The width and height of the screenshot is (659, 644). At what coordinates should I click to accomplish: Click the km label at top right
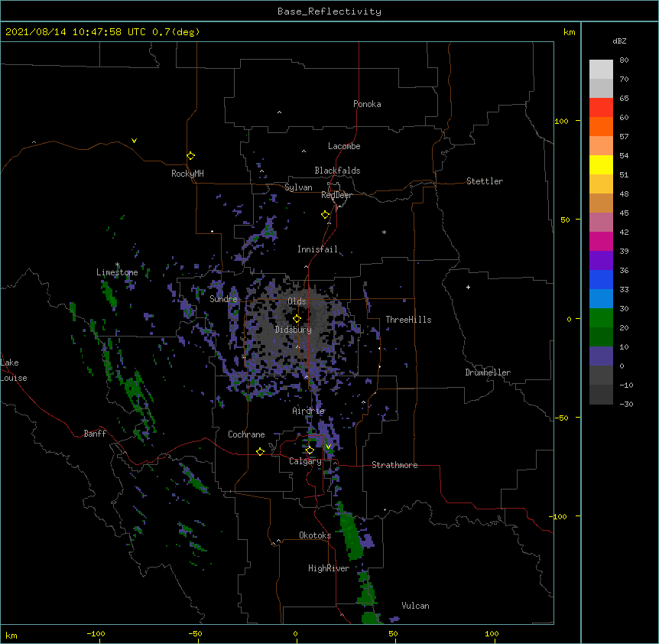pyautogui.click(x=569, y=32)
